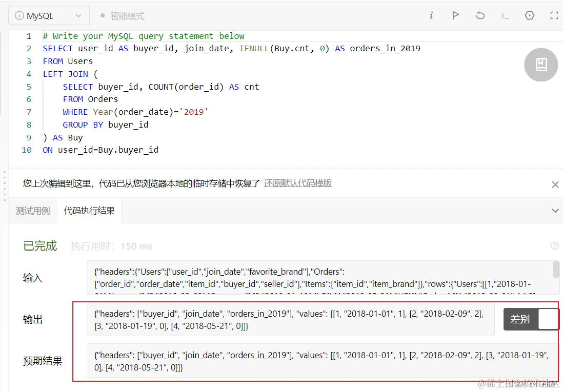Click the round notes bookmark button
The height and width of the screenshot is (392, 563).
coord(541,65)
